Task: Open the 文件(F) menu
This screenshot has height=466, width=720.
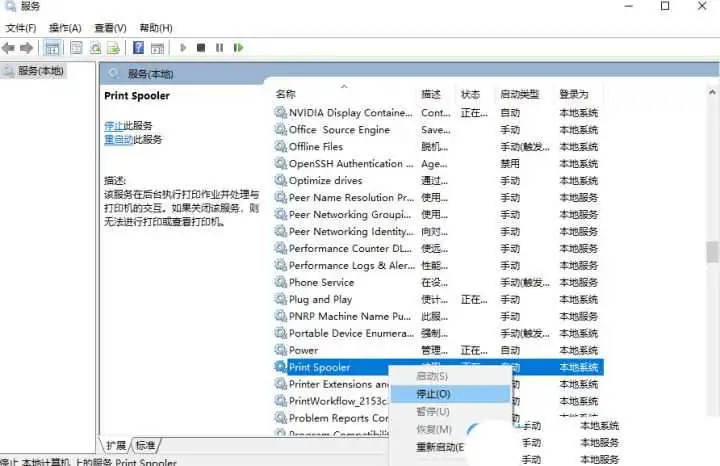Action: pos(21,28)
